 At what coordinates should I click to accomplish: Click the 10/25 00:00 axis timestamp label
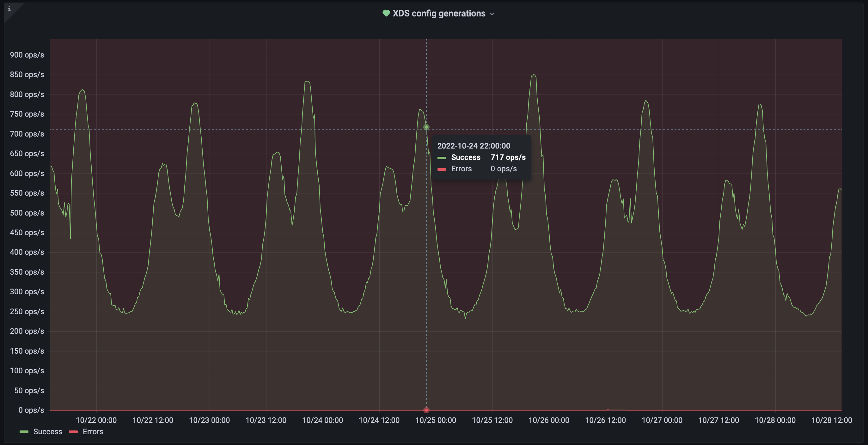click(436, 420)
